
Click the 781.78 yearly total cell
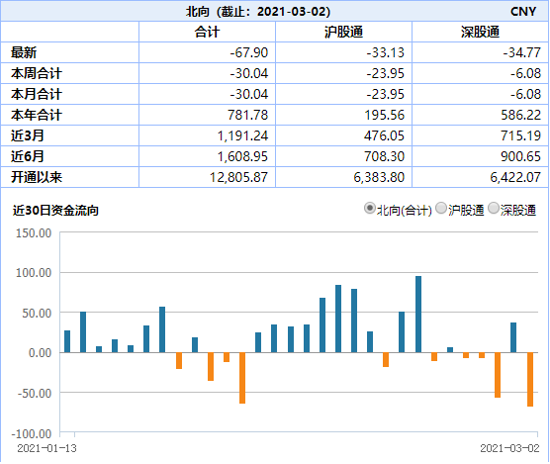(x=248, y=115)
